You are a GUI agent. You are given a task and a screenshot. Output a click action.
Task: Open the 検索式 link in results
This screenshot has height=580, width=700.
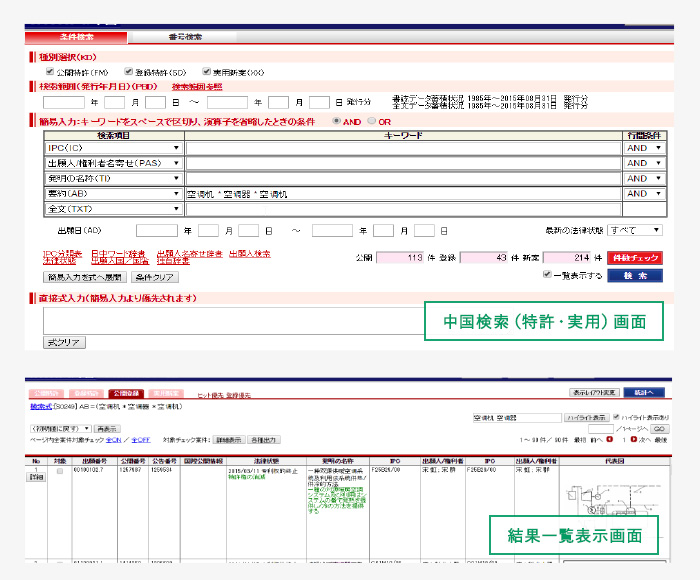[41, 406]
